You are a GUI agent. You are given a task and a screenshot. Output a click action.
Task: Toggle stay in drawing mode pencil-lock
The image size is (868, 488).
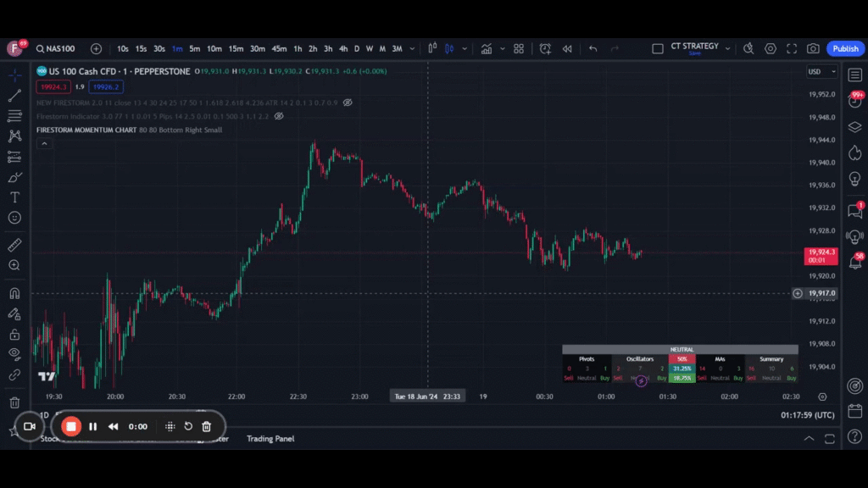tap(15, 313)
